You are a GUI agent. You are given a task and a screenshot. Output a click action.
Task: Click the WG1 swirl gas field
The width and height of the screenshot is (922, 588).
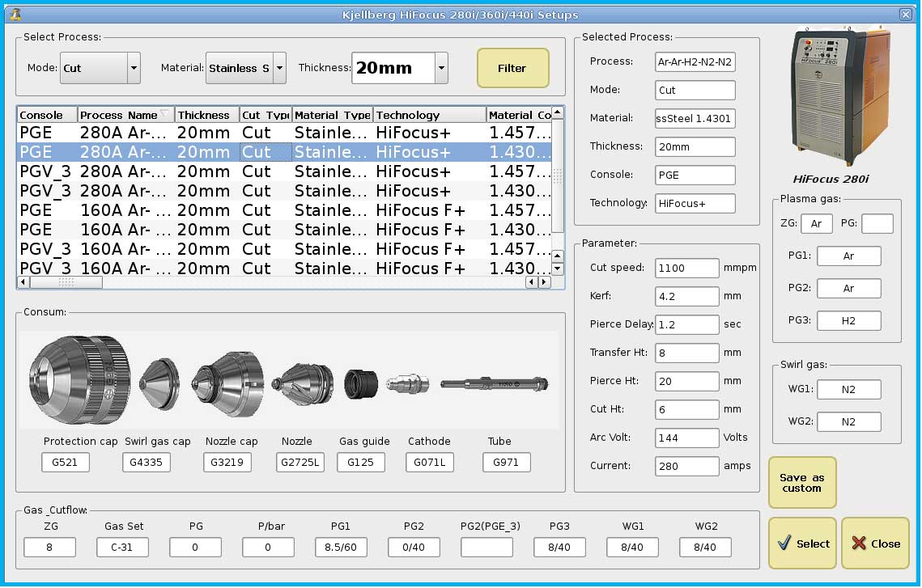849,389
